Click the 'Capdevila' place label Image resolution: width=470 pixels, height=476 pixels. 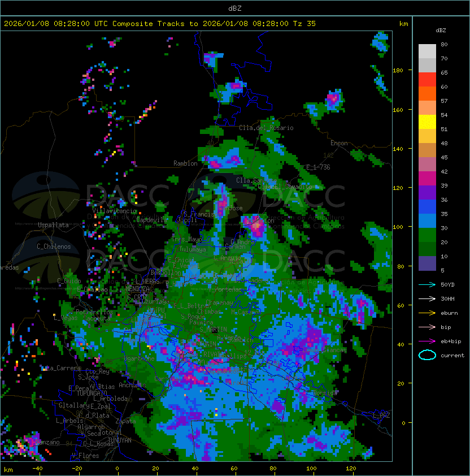coord(151,220)
